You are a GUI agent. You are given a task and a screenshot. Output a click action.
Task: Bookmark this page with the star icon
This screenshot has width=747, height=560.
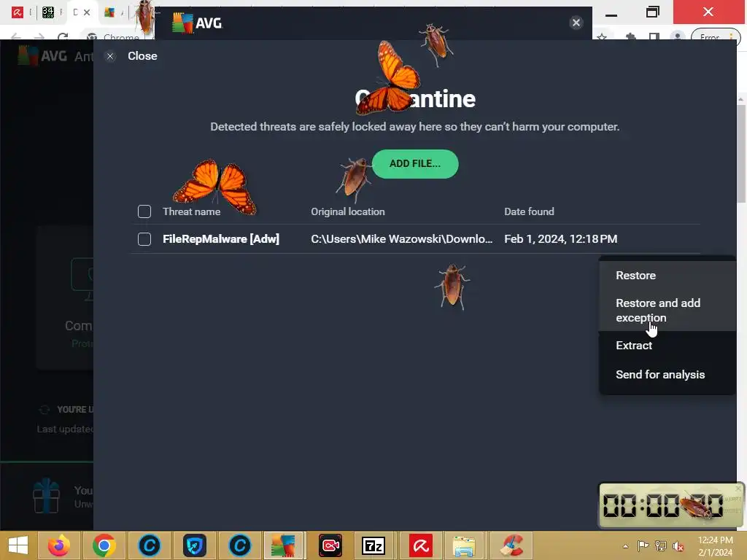click(602, 36)
